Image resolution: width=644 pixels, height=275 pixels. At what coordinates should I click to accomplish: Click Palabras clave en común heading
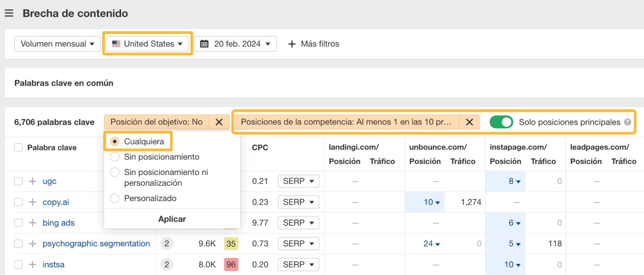(64, 83)
